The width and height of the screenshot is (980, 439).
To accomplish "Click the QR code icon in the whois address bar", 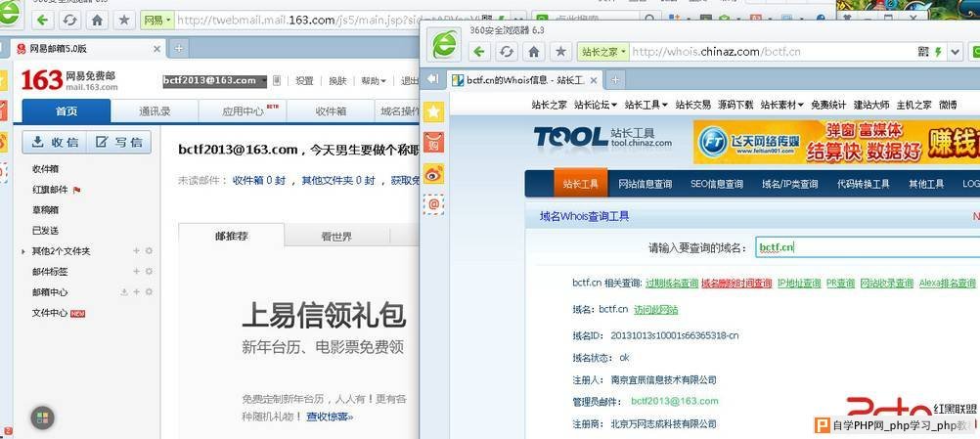I will pyautogui.click(x=923, y=52).
